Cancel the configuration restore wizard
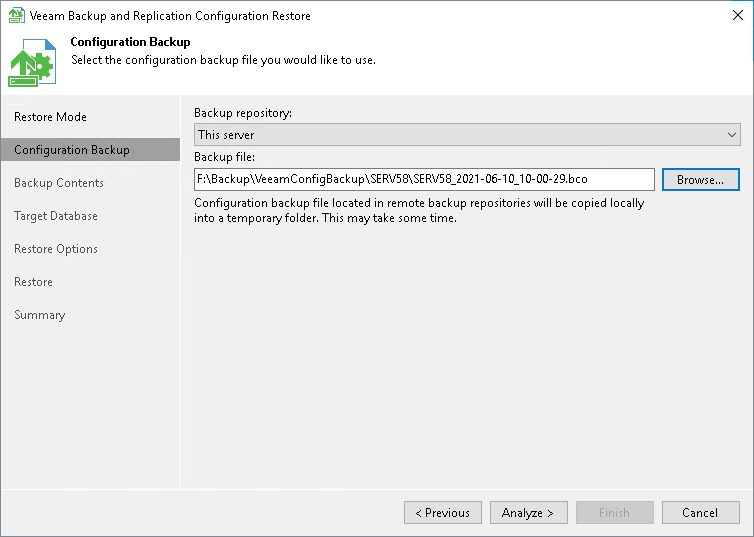754x537 pixels. (x=700, y=513)
